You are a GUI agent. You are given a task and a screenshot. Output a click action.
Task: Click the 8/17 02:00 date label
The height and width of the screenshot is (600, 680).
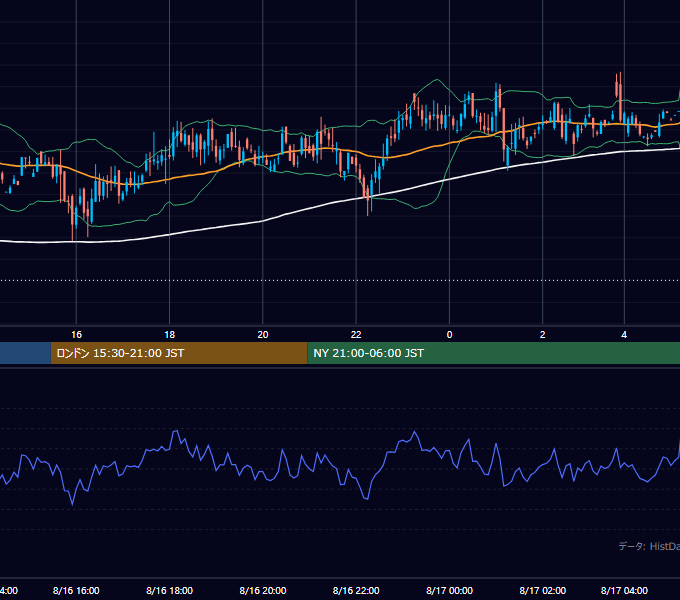(x=543, y=591)
